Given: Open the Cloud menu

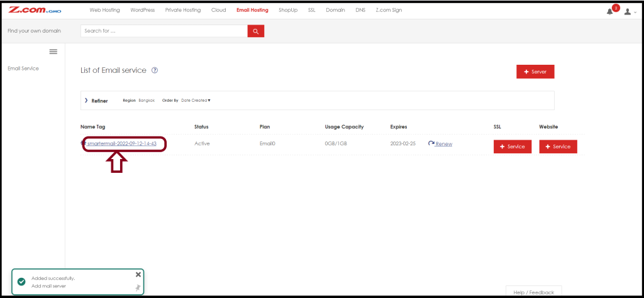Looking at the screenshot, I should 218,10.
